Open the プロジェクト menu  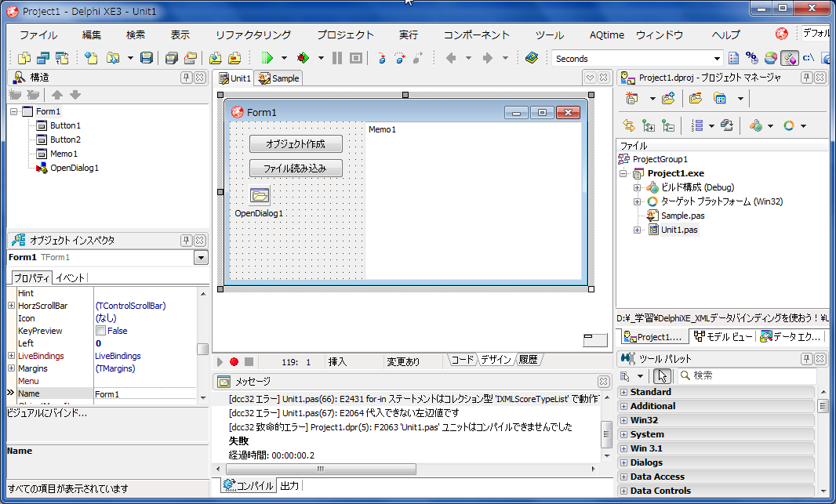pos(346,34)
